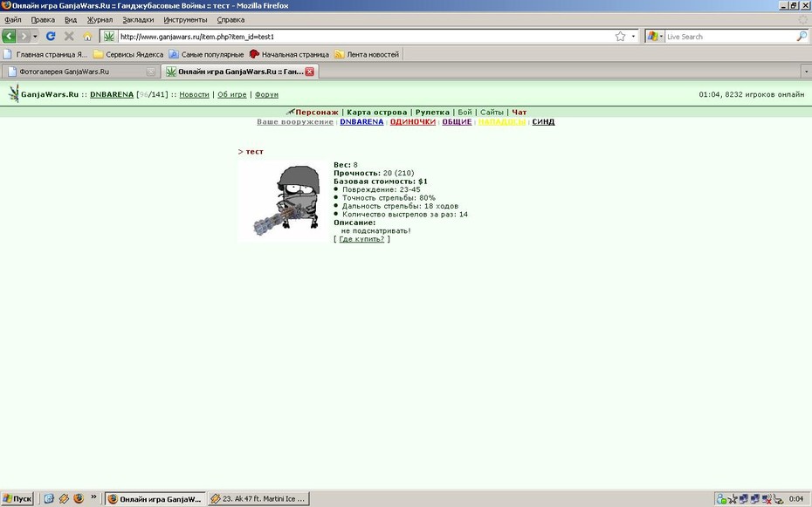This screenshot has width=812, height=507.
Task: Close the active Онлайн игра GanjaWars tab
Action: 310,72
